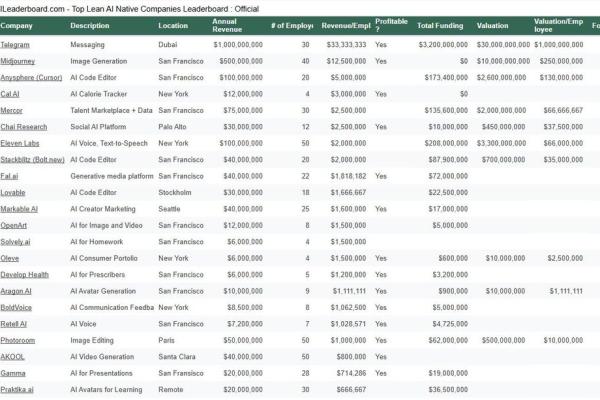Select the $173,400,000 total funding cell
This screenshot has width=600, height=400.
446,78
